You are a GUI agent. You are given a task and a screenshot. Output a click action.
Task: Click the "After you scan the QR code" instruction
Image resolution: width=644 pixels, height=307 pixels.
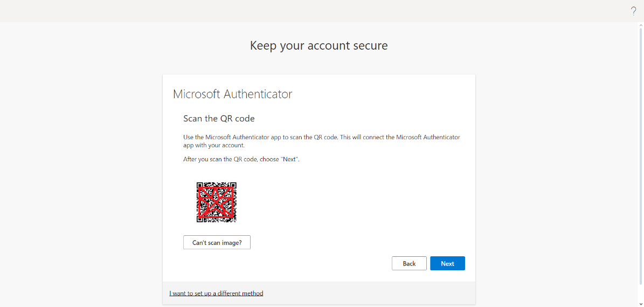tap(241, 159)
